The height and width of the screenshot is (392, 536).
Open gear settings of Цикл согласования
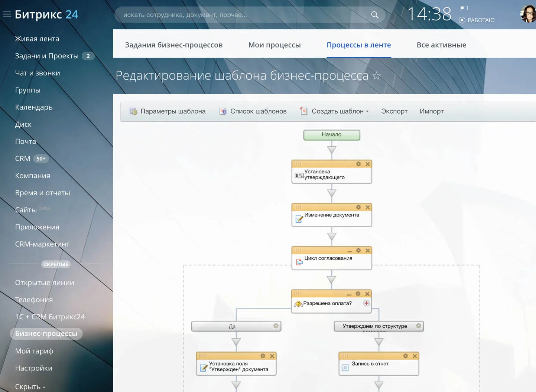pyautogui.click(x=358, y=251)
